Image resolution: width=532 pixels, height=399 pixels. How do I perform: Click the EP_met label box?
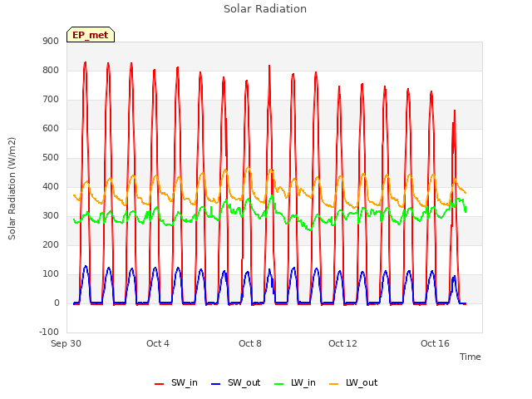[x=91, y=35]
